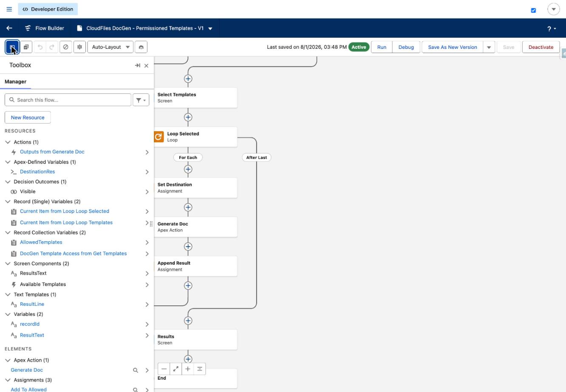Show details chevron for ResultsText
Viewport: 566px width, 392px height.
point(147,274)
